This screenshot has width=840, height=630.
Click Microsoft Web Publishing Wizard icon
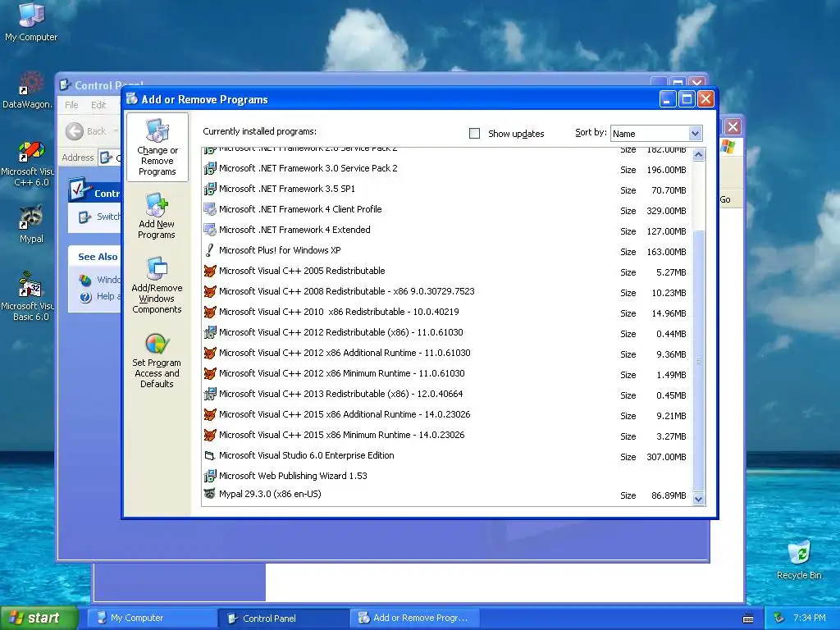point(210,476)
